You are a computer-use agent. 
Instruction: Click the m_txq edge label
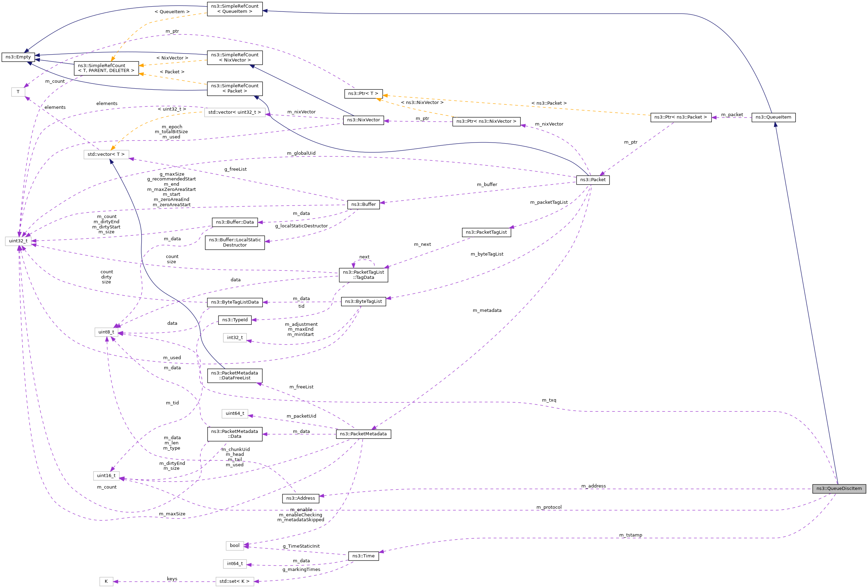click(x=549, y=400)
